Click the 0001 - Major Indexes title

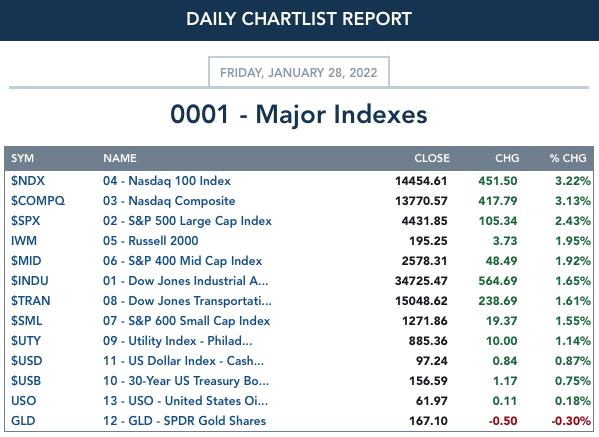pyautogui.click(x=299, y=114)
